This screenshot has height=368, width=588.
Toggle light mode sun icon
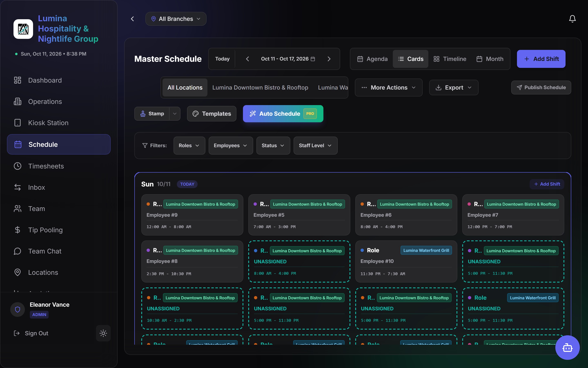click(103, 333)
